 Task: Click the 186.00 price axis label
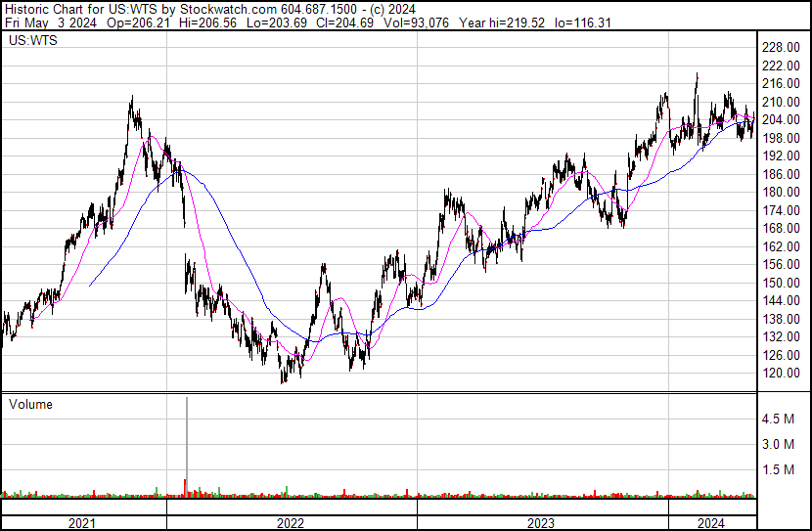(781, 174)
